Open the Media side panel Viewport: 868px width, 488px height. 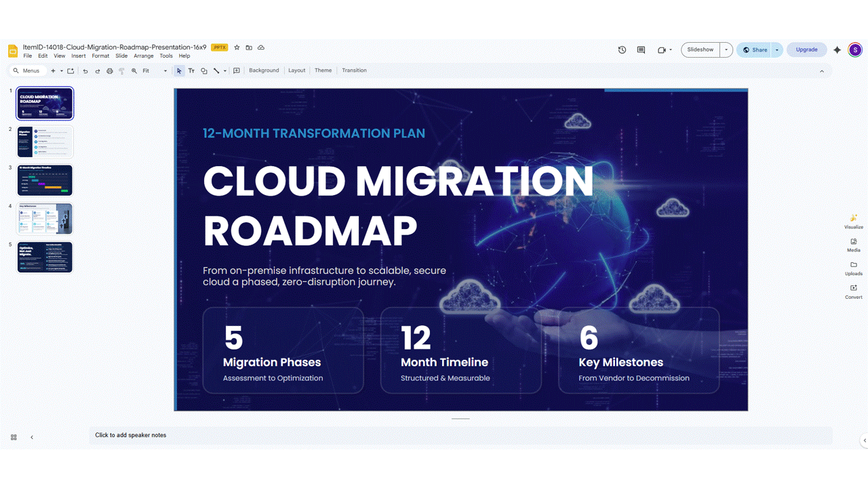click(854, 245)
